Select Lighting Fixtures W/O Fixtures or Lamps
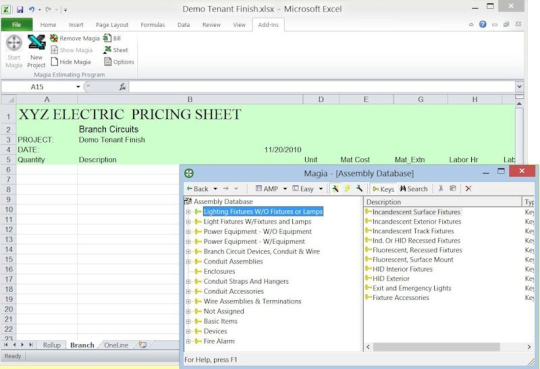Viewport: 540px width, 369px height. (263, 212)
